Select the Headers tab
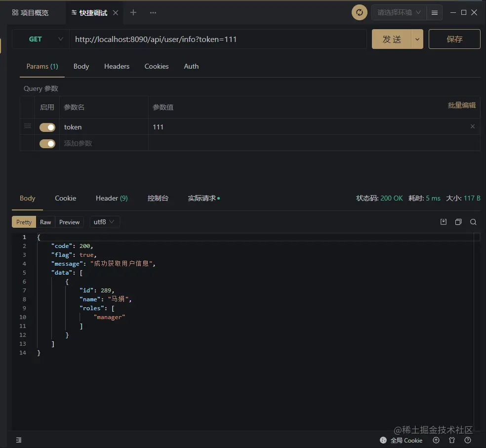Image resolution: width=486 pixels, height=448 pixels. (x=117, y=66)
